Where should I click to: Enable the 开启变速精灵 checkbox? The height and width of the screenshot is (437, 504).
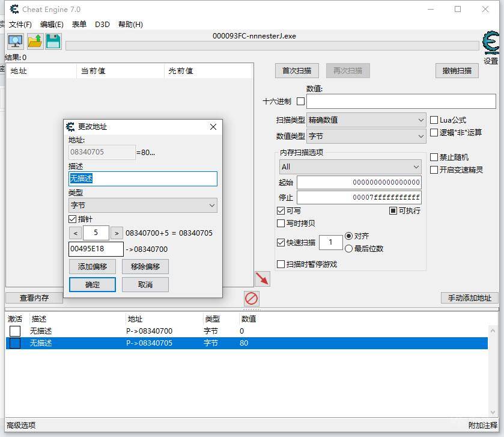(x=434, y=170)
